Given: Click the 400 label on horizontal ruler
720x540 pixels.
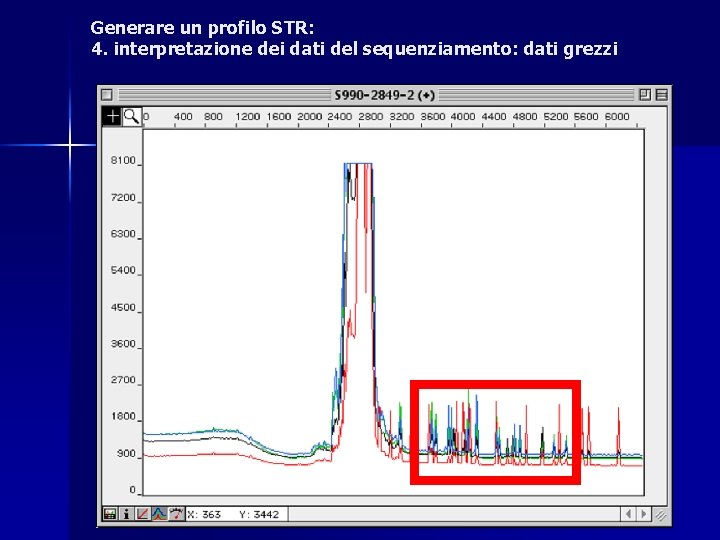Looking at the screenshot, I should pos(183,117).
